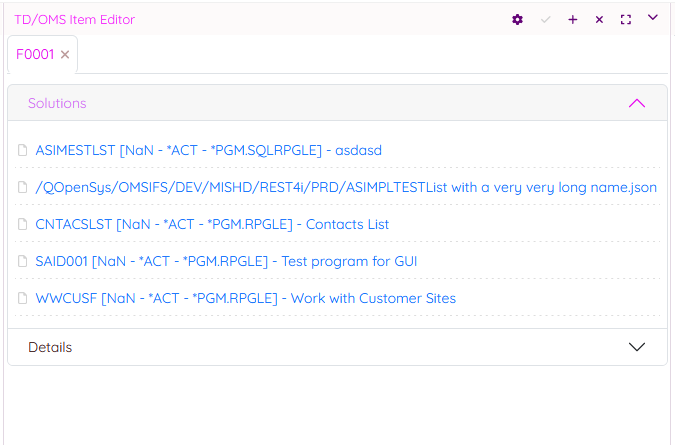Close the F0001 tab

coord(65,55)
